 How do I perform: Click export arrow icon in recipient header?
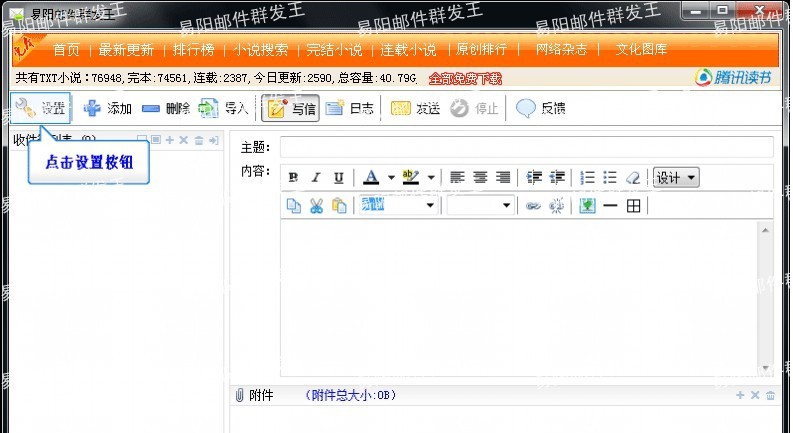coord(213,140)
